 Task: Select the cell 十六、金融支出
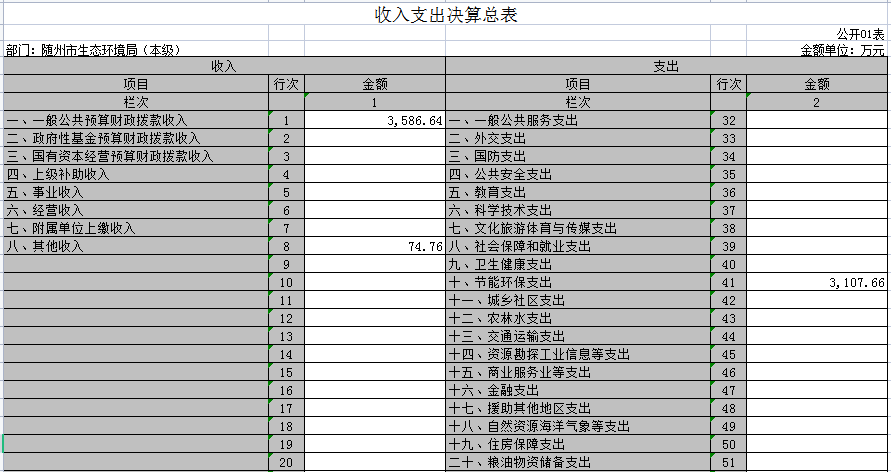(x=578, y=390)
